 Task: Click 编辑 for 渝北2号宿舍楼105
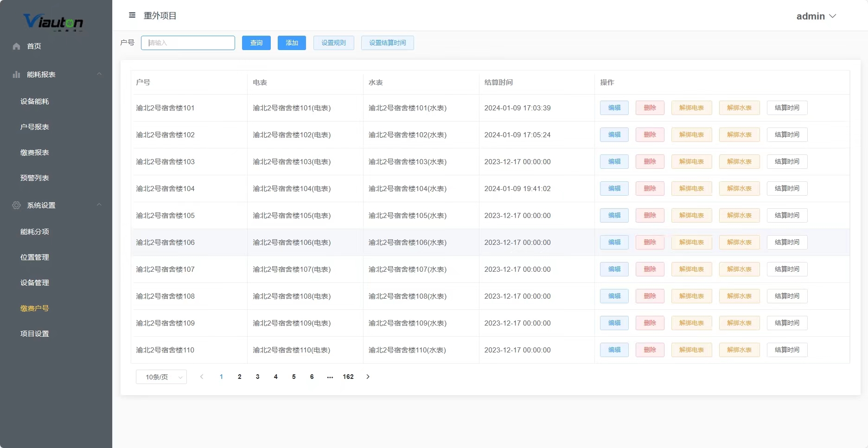(614, 215)
